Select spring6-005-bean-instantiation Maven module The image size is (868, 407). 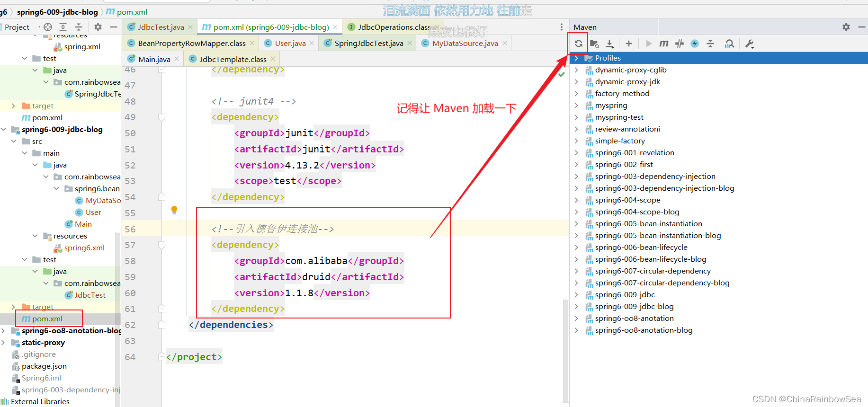tap(648, 223)
